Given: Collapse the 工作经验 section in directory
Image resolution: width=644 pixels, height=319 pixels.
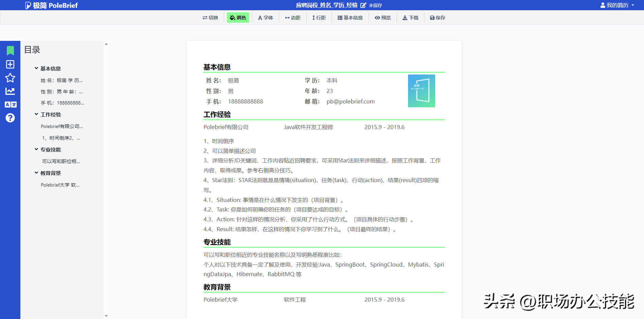Looking at the screenshot, I should tap(36, 114).
